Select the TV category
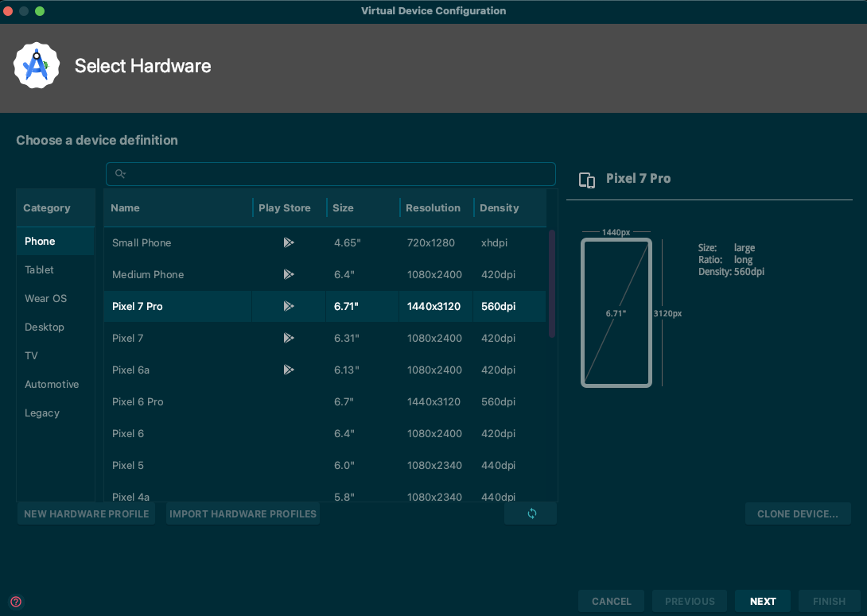Viewport: 867px width, 616px height. point(56,356)
